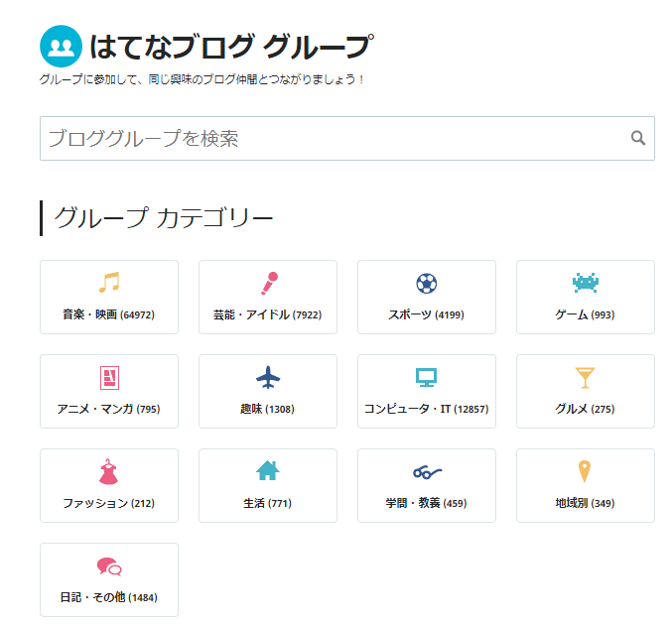This screenshot has width=672, height=627.
Task: Open the 芸能・アイドル (7922) category
Action: (x=268, y=298)
